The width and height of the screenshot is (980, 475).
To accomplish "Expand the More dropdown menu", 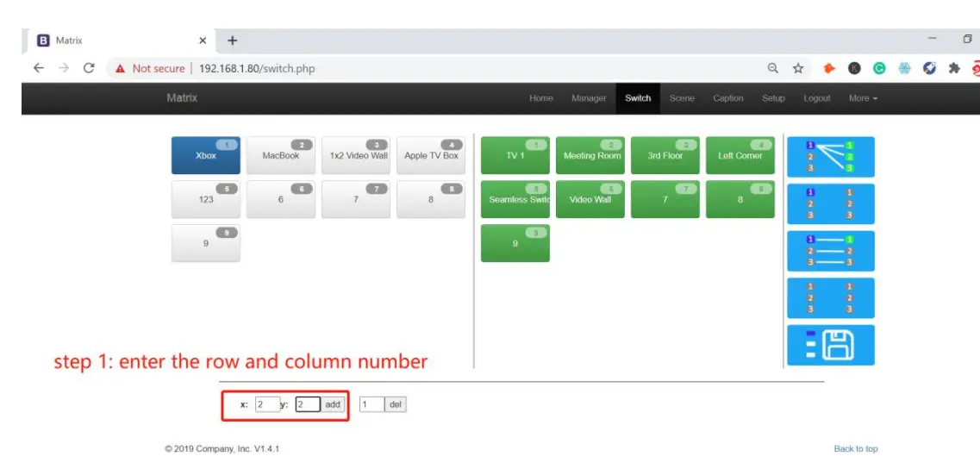I will [x=863, y=98].
